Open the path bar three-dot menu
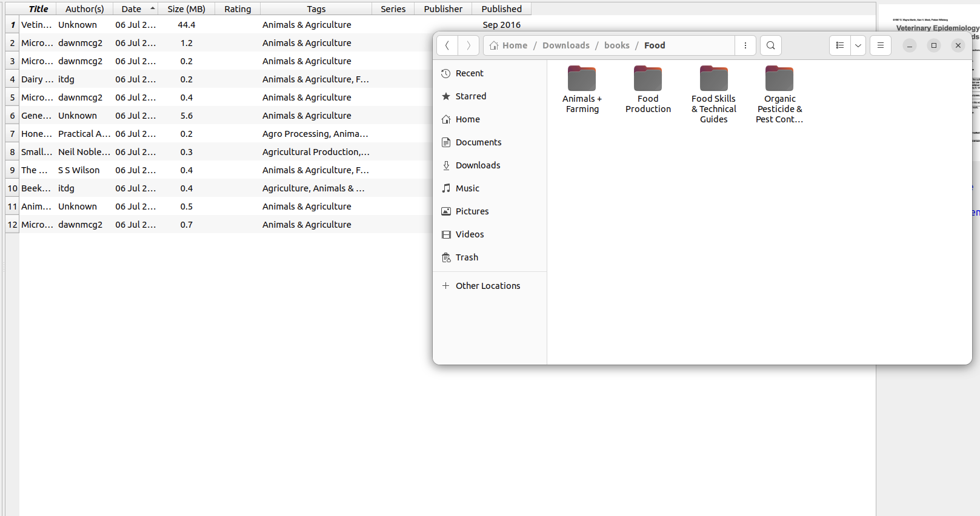Screen dimensions: 980x516 [745, 45]
